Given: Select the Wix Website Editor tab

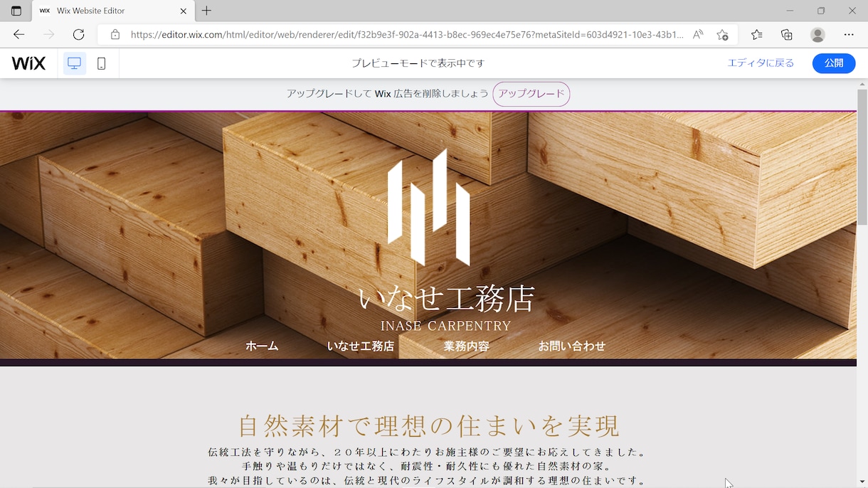Looking at the screenshot, I should click(x=112, y=11).
